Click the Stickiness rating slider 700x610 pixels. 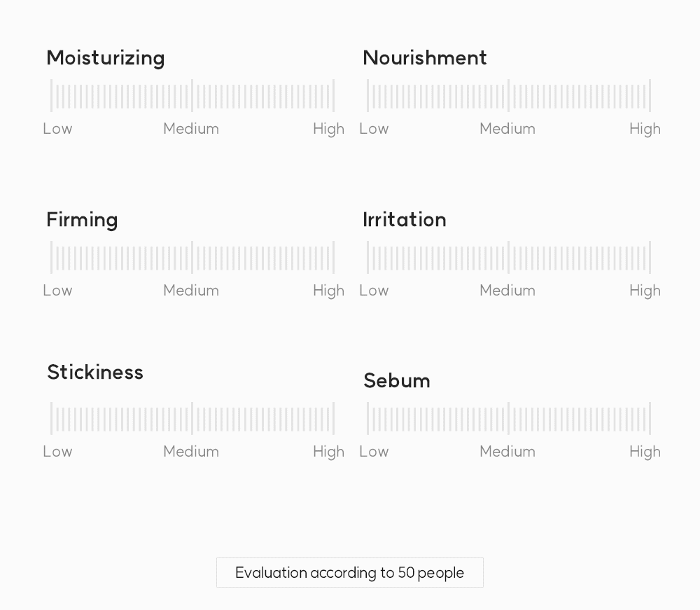[192, 419]
